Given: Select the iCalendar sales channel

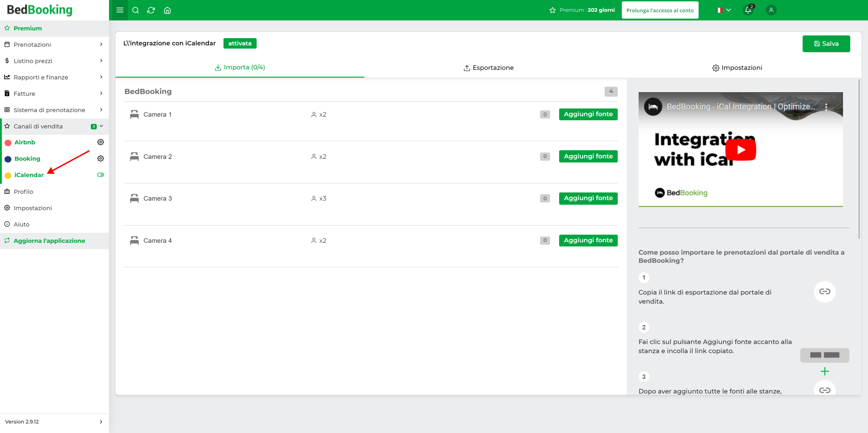Looking at the screenshot, I should pyautogui.click(x=29, y=175).
